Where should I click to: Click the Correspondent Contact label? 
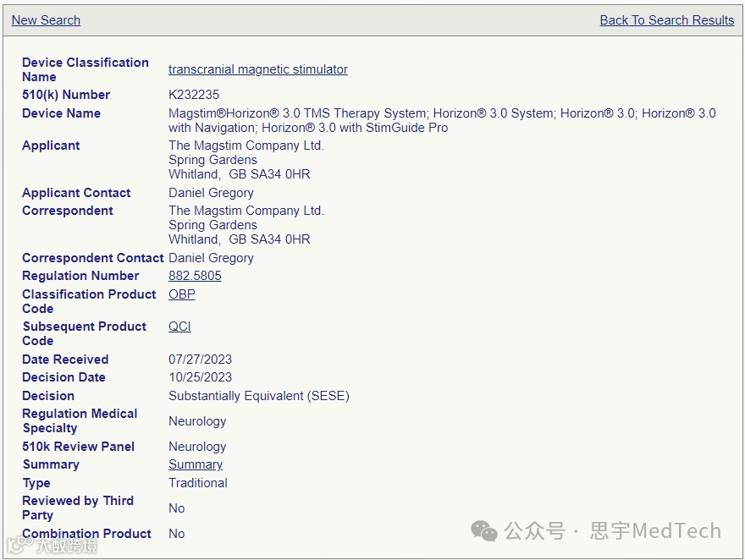(x=92, y=258)
